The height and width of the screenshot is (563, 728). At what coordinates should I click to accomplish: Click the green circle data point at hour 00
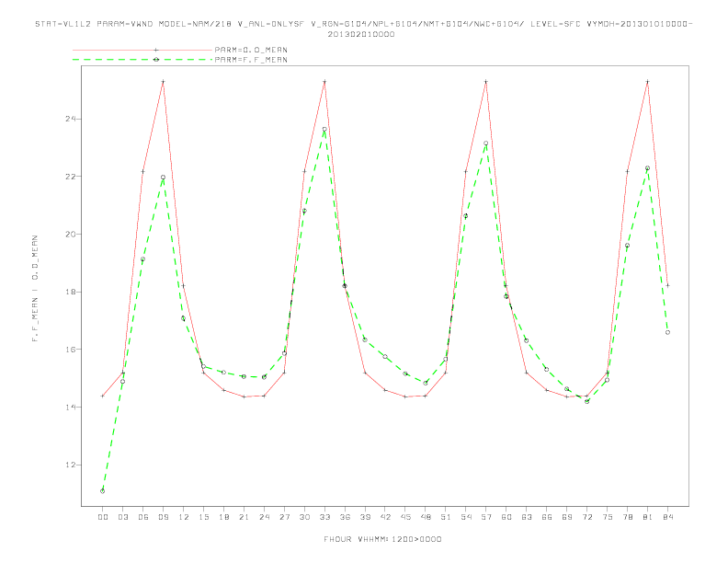[x=103, y=491]
